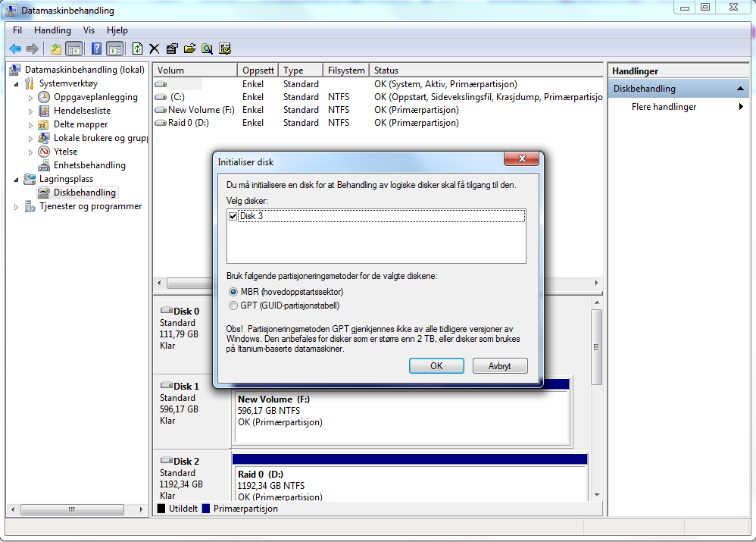This screenshot has height=542, width=756.
Task: Open the Vis menu
Action: tap(89, 30)
